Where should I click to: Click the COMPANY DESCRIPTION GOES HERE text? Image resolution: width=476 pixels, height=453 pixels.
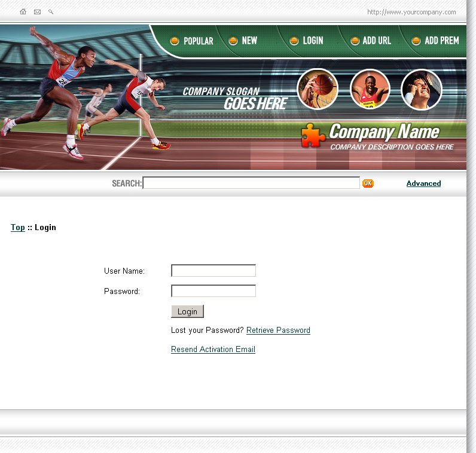coord(392,147)
